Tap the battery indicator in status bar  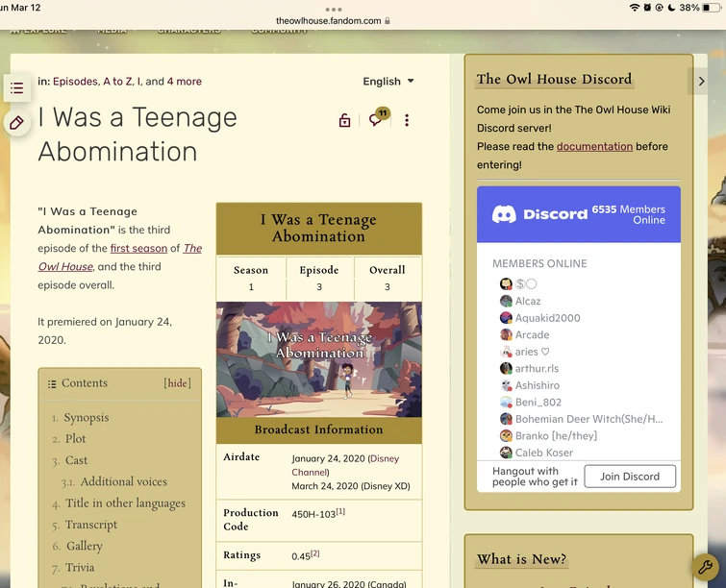713,8
